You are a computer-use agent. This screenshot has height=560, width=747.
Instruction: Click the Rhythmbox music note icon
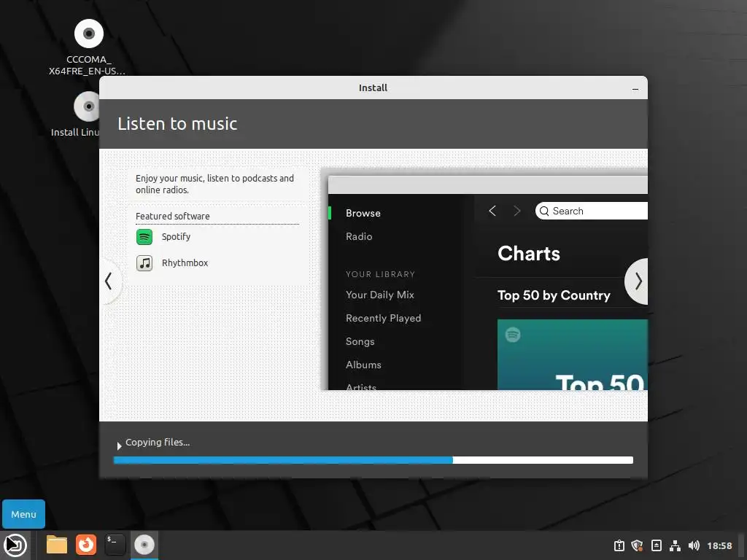(144, 262)
